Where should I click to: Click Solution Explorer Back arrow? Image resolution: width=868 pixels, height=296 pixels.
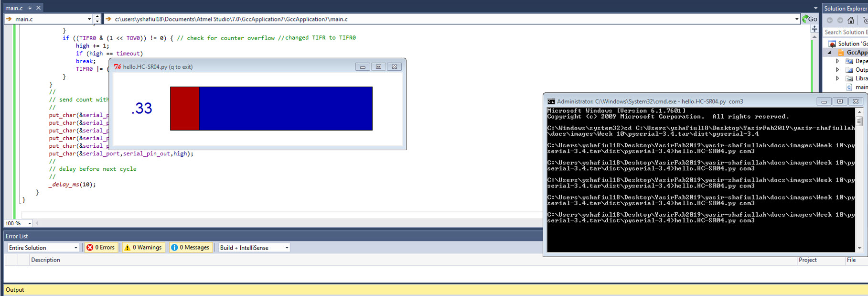click(x=830, y=20)
